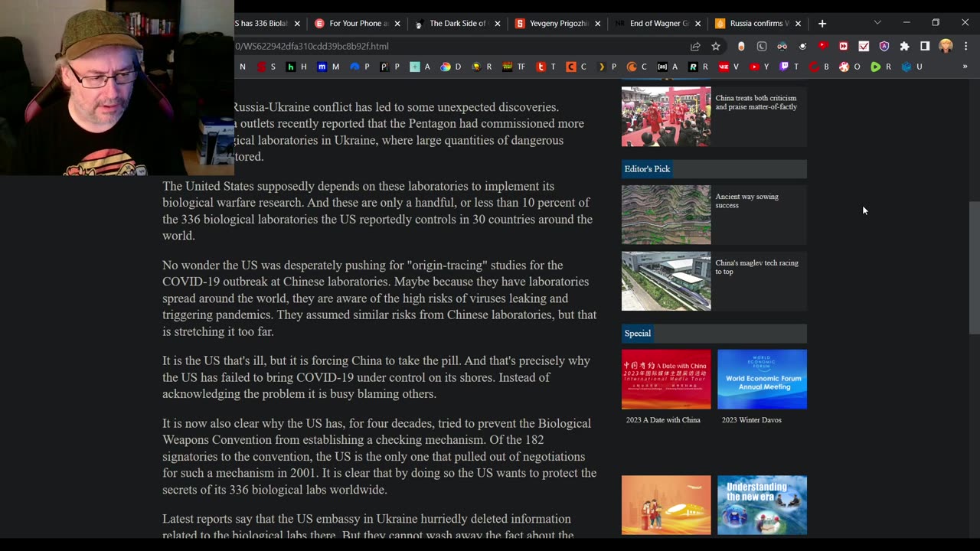980x551 pixels.
Task: Close the Yevgeny Prigozhin tab
Action: pyautogui.click(x=598, y=24)
